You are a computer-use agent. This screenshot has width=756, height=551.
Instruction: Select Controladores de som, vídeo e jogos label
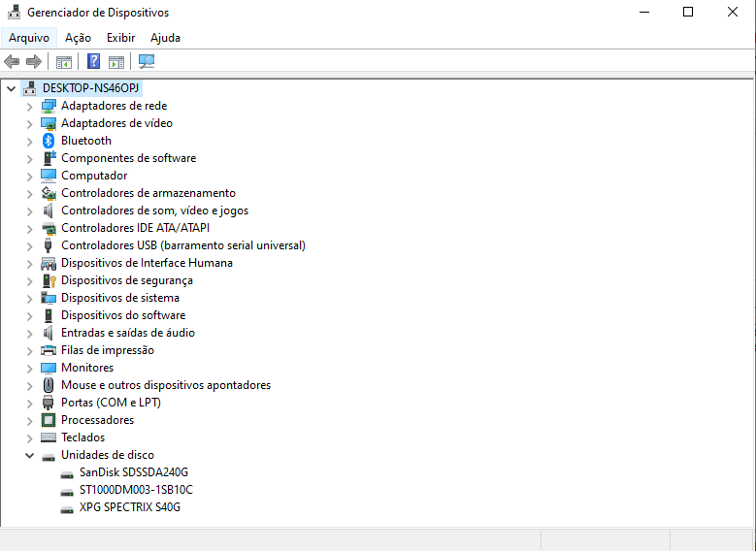[154, 211]
